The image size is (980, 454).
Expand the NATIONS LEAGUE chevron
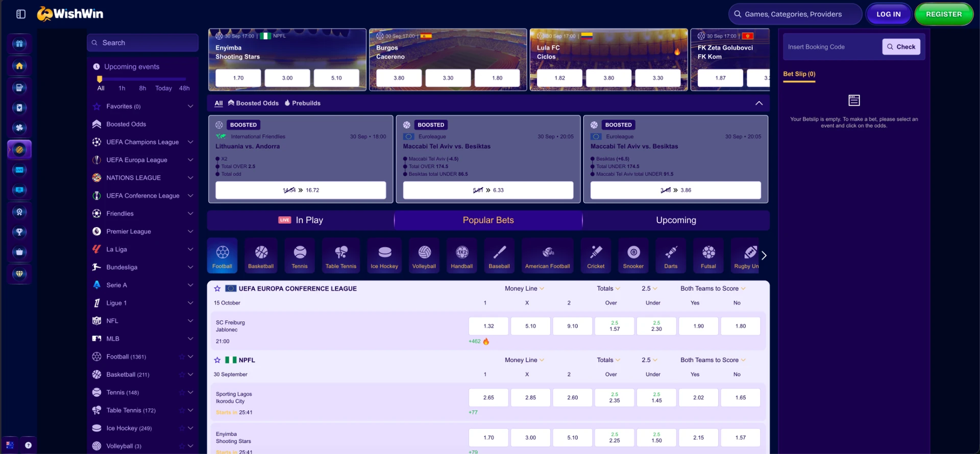point(190,178)
